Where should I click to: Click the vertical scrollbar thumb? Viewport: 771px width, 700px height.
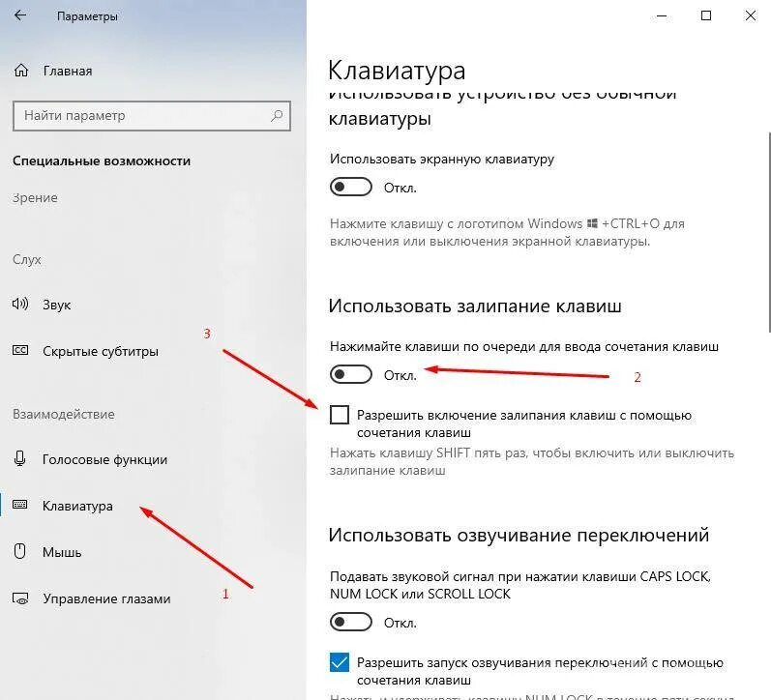click(x=769, y=232)
